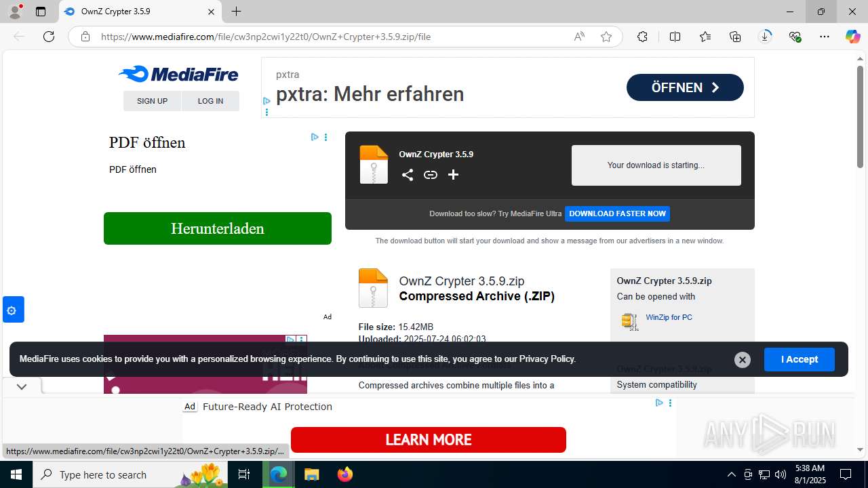Open Task View on taskbar
868x488 pixels.
click(245, 474)
